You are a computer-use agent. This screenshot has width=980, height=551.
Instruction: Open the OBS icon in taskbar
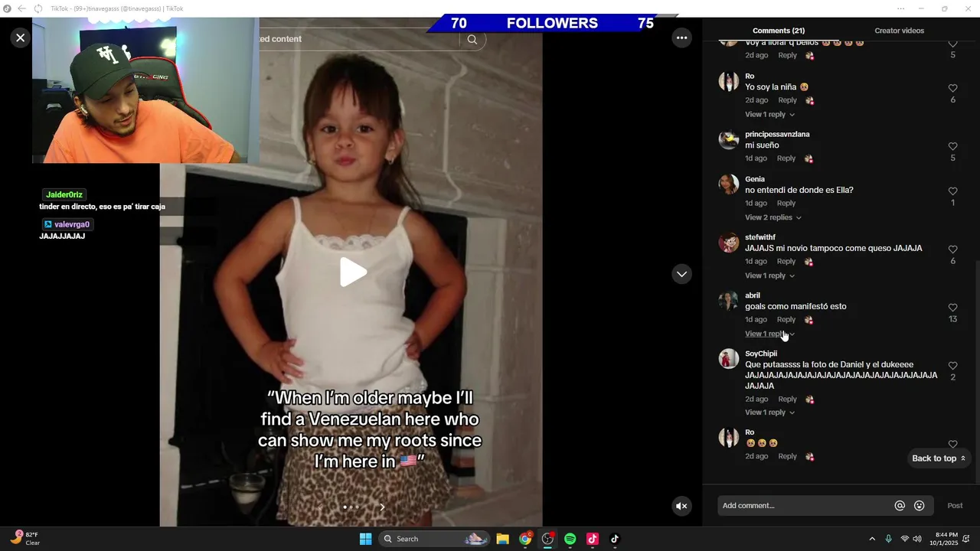point(547,539)
